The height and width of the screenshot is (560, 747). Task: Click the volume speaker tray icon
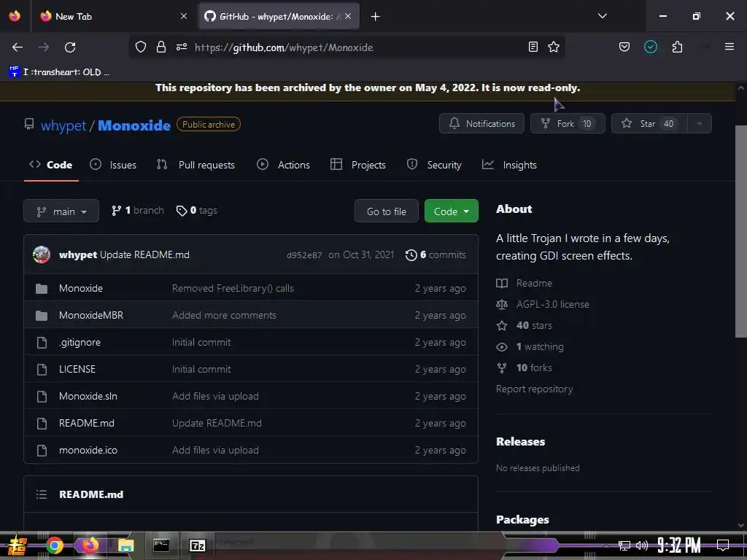642,545
